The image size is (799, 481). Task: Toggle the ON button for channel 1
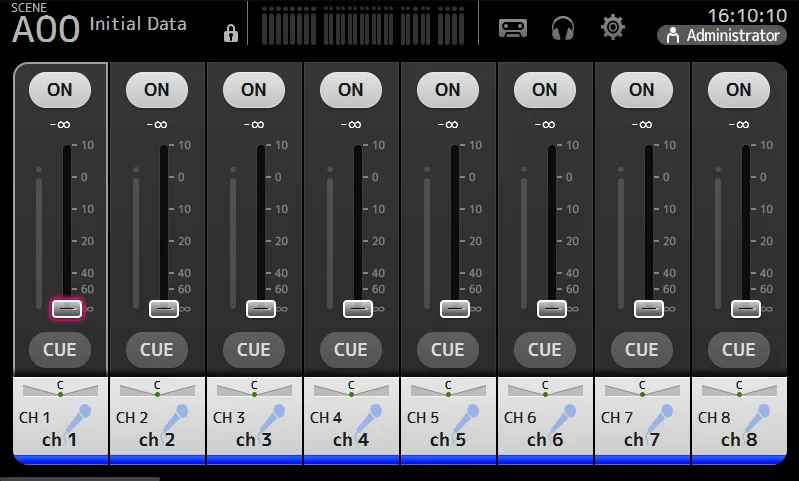coord(60,90)
